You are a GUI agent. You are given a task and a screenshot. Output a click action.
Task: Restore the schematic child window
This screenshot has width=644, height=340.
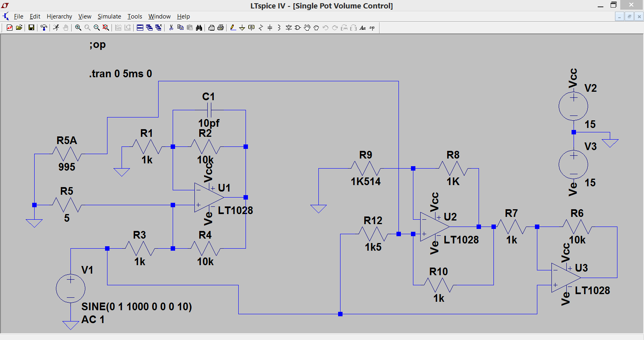click(x=629, y=16)
